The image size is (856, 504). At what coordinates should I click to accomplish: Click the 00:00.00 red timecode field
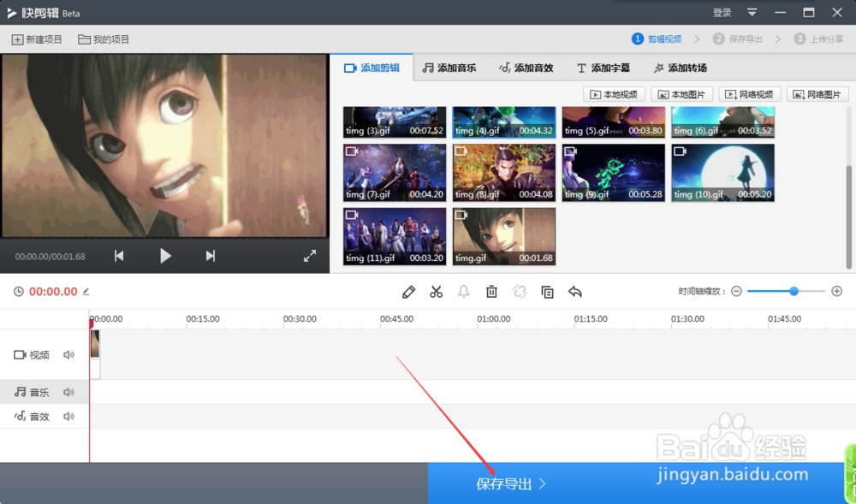(x=53, y=292)
